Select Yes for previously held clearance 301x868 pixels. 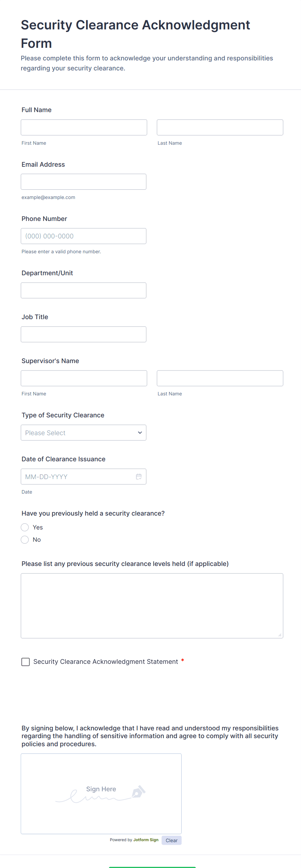(x=25, y=527)
